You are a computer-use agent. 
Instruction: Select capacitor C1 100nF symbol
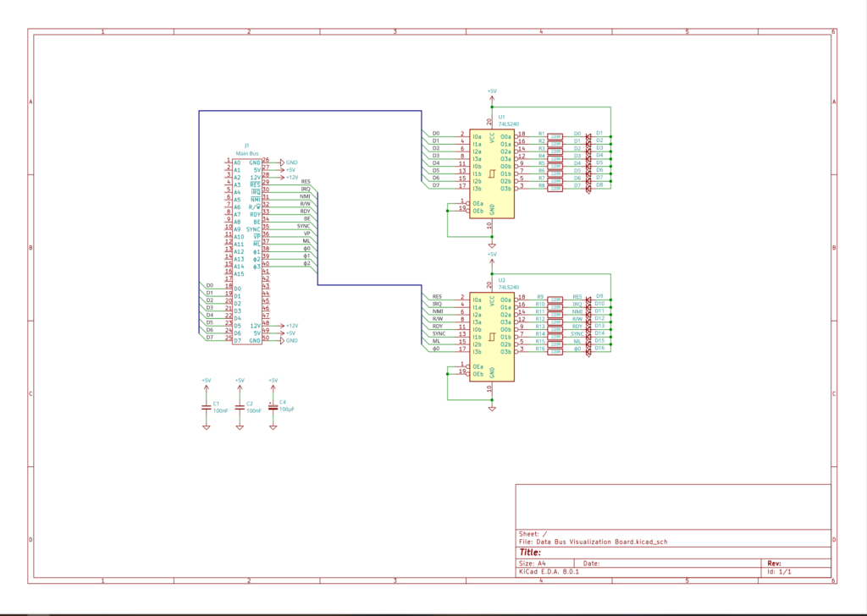coord(206,407)
